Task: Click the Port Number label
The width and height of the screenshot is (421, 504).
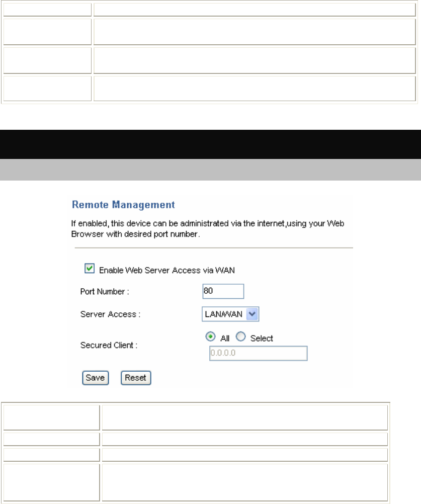Action: [x=105, y=292]
